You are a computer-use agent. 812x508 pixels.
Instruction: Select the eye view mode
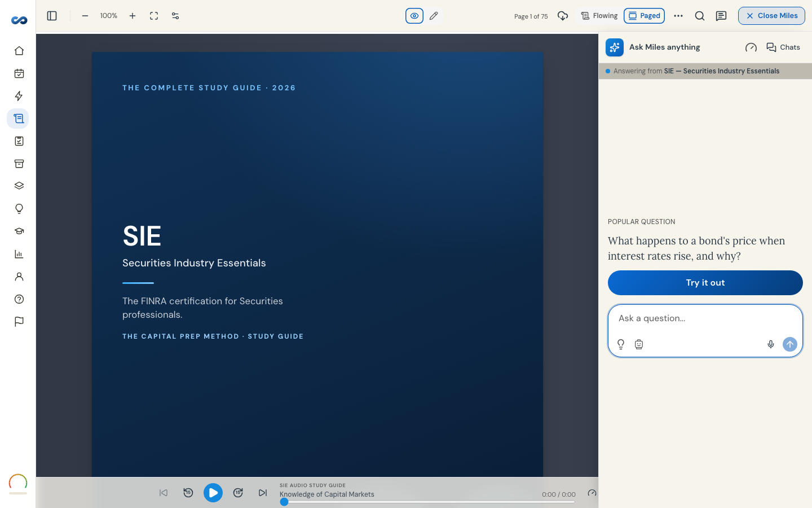pyautogui.click(x=414, y=16)
